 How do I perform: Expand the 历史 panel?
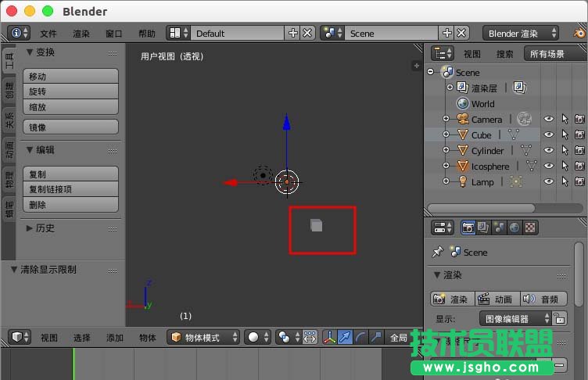tap(30, 228)
